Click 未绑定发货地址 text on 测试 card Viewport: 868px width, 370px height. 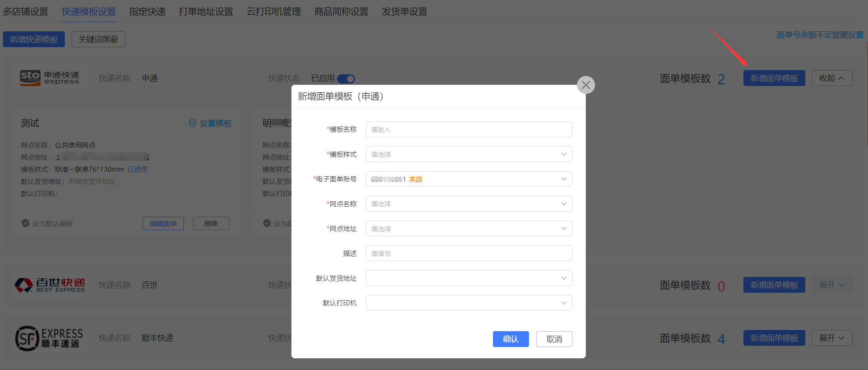point(92,181)
